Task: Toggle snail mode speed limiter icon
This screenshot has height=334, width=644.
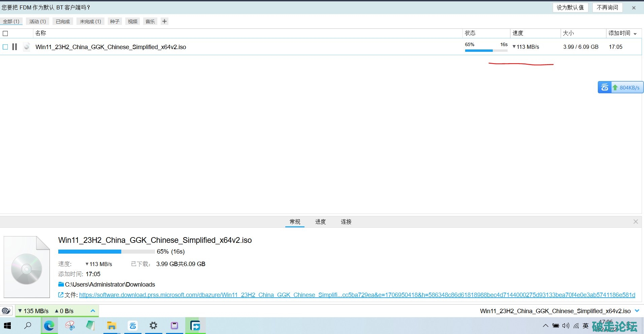Action: [6, 311]
